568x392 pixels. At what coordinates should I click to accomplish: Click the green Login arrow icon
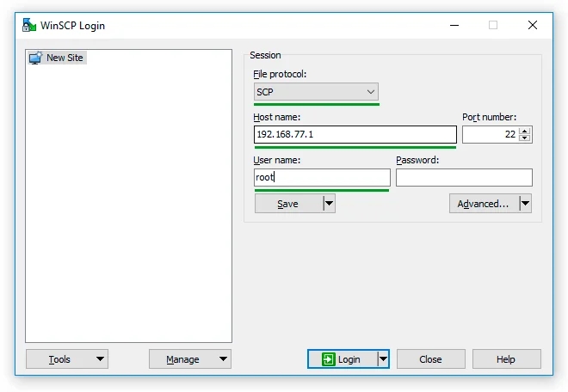(x=328, y=359)
